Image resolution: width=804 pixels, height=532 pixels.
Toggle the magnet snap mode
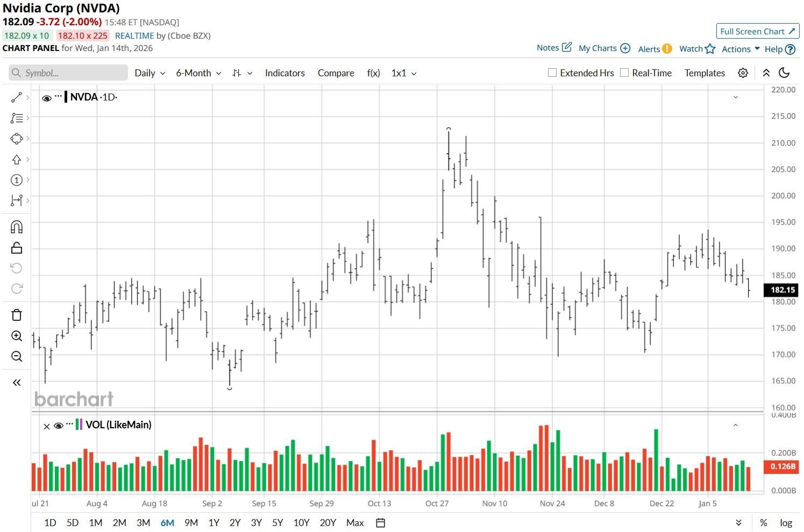[x=17, y=227]
